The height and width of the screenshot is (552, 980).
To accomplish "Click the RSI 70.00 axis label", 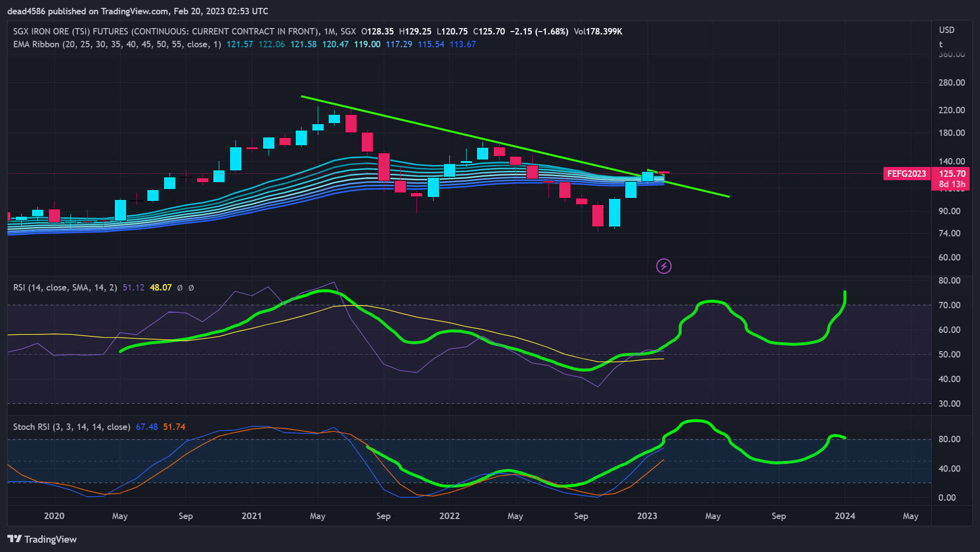I will tap(949, 305).
